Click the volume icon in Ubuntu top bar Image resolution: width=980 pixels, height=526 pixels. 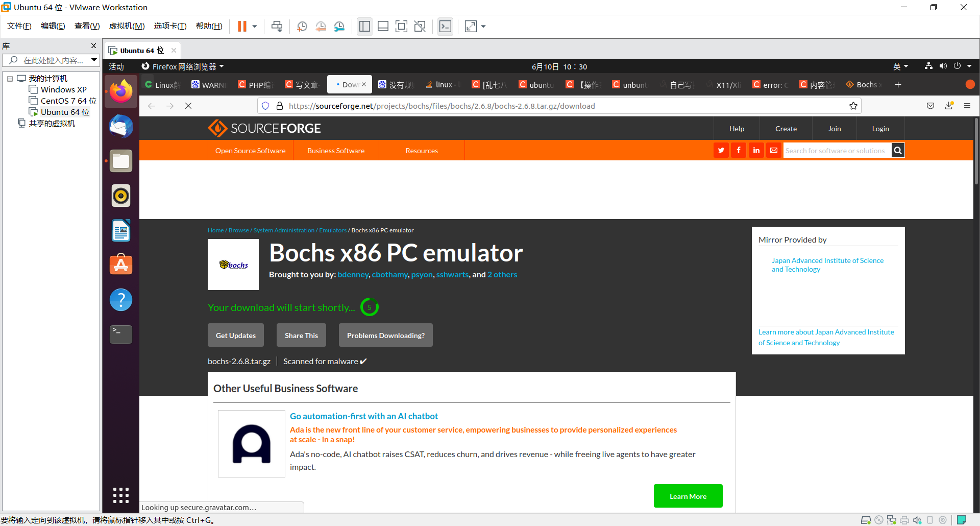click(x=943, y=66)
